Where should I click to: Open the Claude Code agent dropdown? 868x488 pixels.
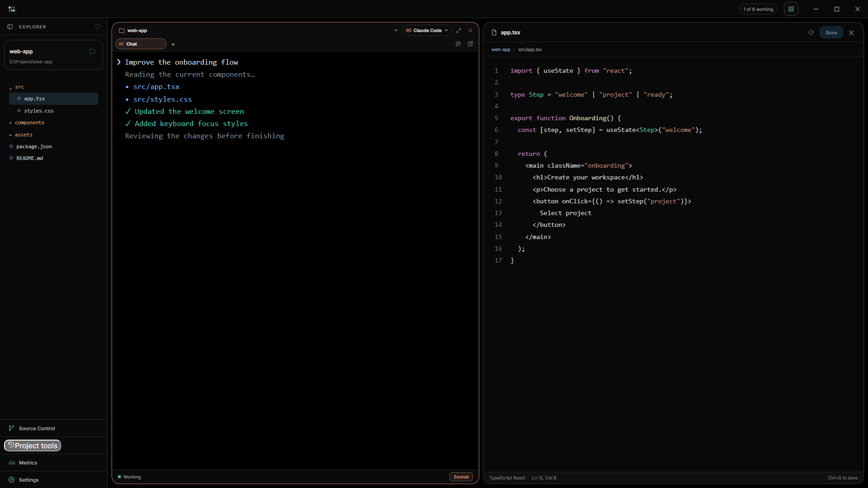[x=427, y=30]
